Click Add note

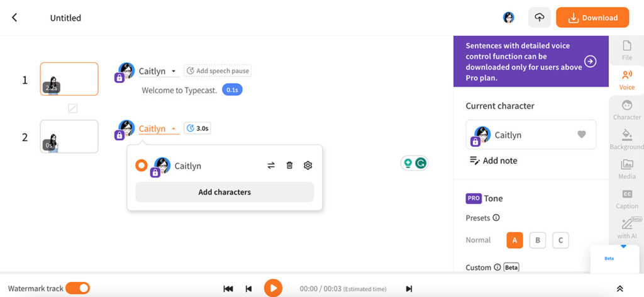493,160
